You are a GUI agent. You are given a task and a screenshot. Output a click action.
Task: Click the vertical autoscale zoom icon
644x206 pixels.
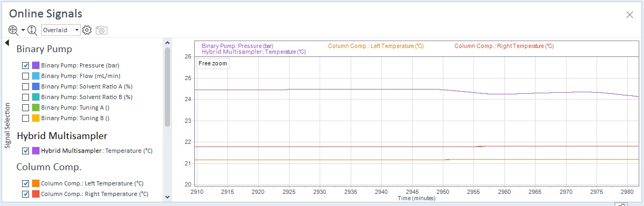pyautogui.click(x=33, y=30)
